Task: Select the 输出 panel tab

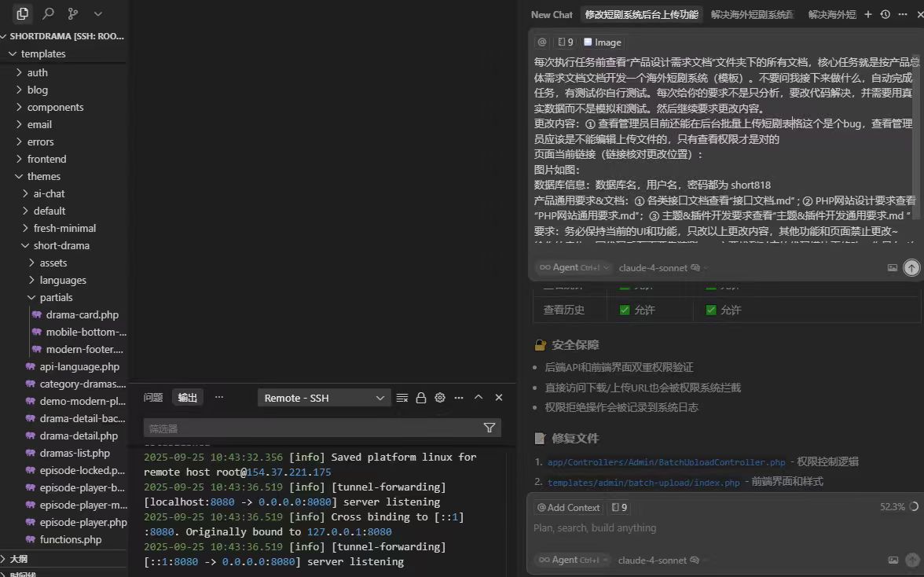Action: [187, 397]
